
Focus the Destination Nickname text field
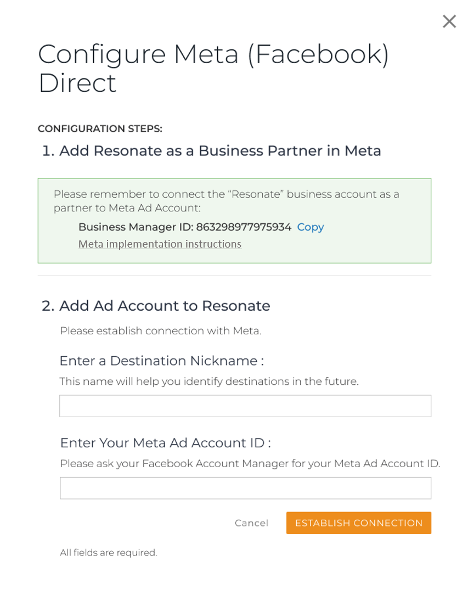[245, 406]
